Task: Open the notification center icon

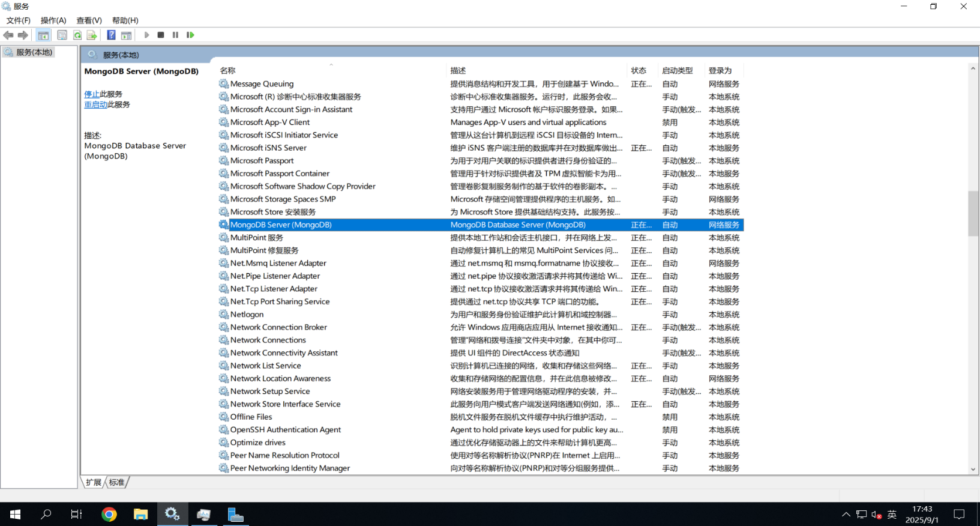Action: pyautogui.click(x=959, y=515)
